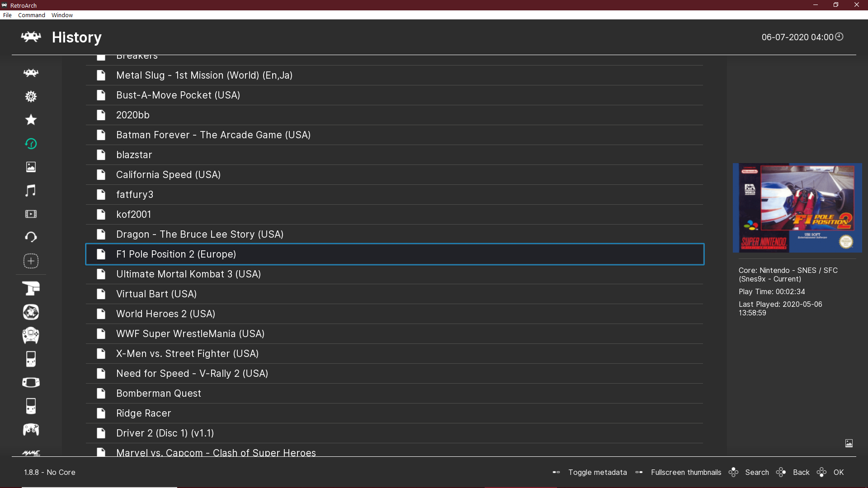Open the MAME playlist icon in sidebar
This screenshot has height=488, width=868.
[x=31, y=453]
